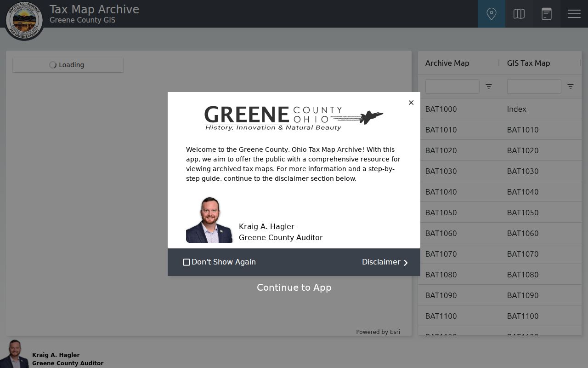Click the Tax Map Archive title

[94, 10]
